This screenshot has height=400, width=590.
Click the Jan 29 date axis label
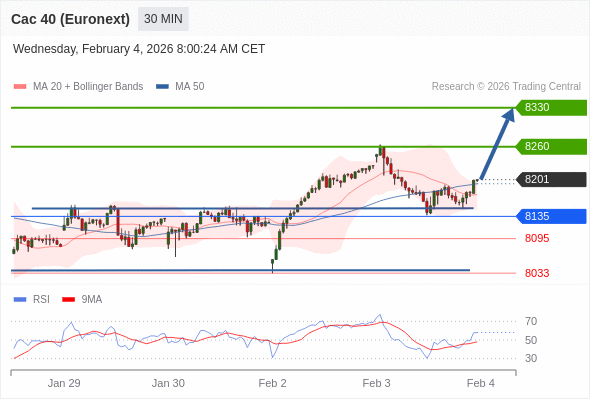[64, 383]
